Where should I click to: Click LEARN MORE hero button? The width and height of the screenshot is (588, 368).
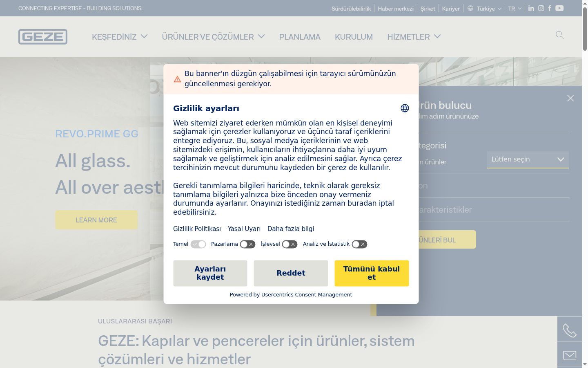pos(96,220)
